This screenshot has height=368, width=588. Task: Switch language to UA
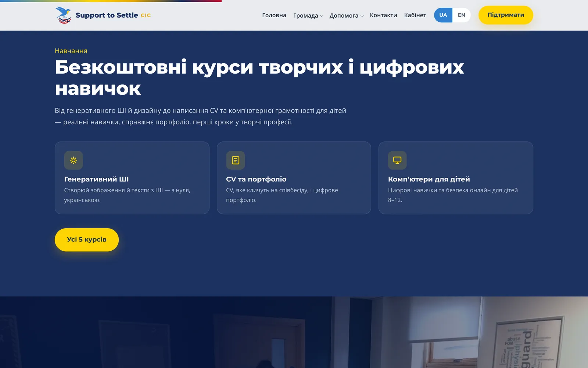443,15
